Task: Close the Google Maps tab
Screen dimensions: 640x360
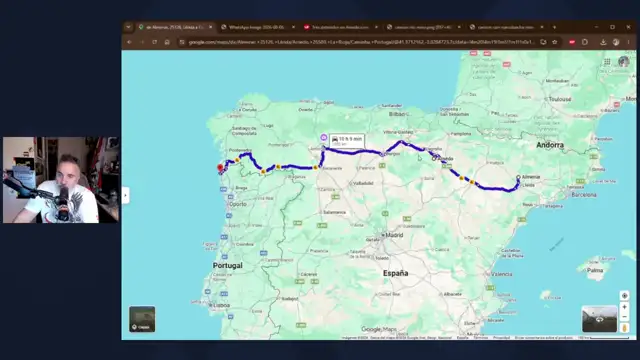Action: tap(211, 27)
